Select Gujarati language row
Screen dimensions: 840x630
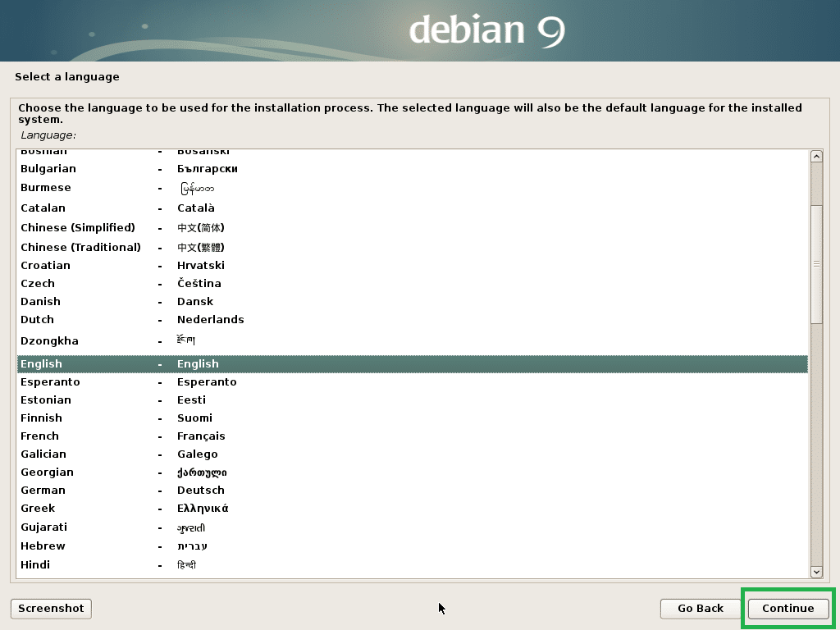pyautogui.click(x=413, y=527)
